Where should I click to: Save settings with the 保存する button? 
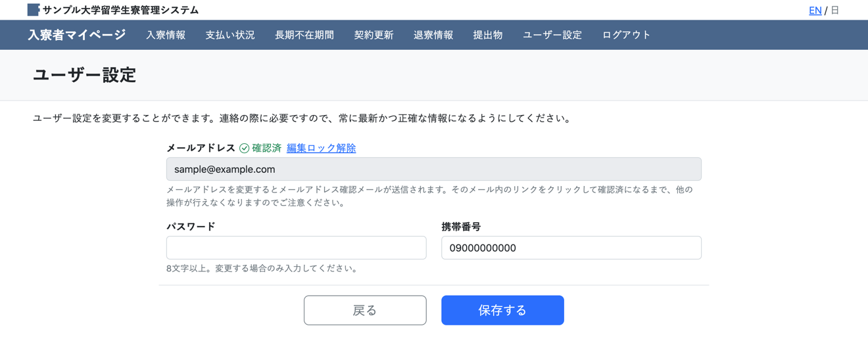tap(502, 310)
